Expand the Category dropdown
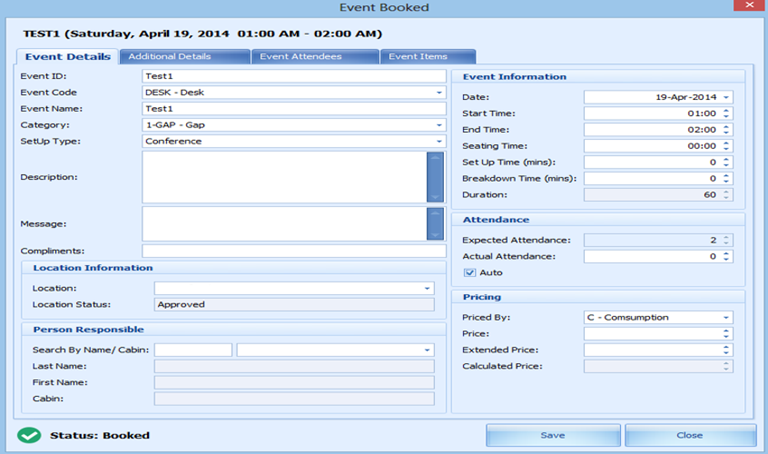The width and height of the screenshot is (768, 454). (439, 125)
